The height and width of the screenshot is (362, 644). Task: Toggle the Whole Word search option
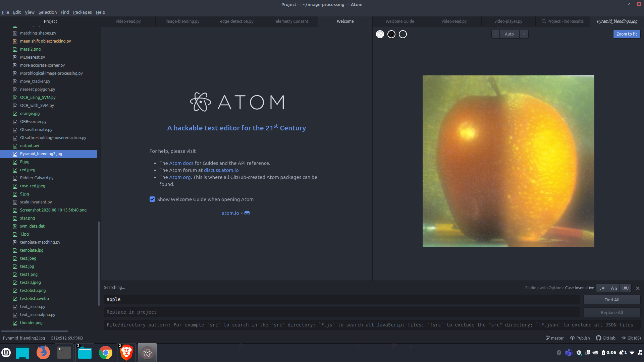(626, 288)
